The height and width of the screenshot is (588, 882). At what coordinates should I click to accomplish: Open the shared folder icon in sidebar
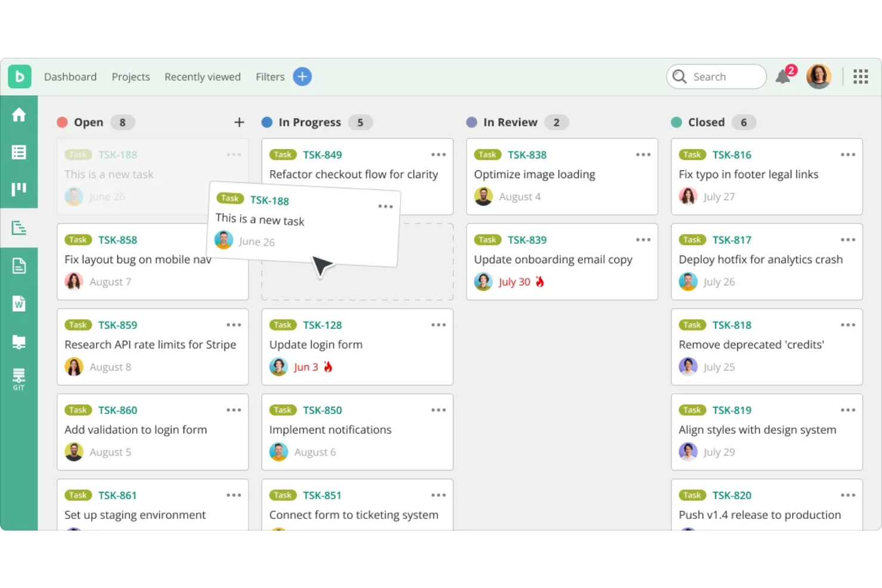pyautogui.click(x=19, y=341)
